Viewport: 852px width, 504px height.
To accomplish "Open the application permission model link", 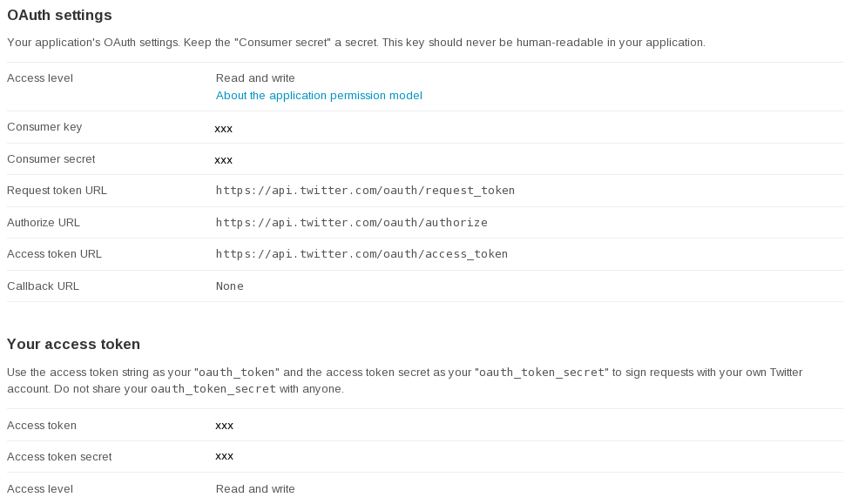I will tap(319, 96).
